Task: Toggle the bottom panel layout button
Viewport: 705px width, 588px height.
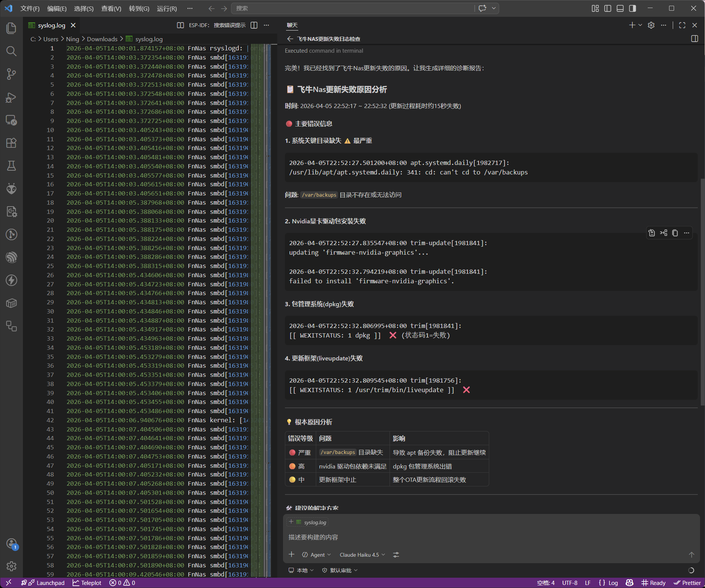Action: coord(620,8)
